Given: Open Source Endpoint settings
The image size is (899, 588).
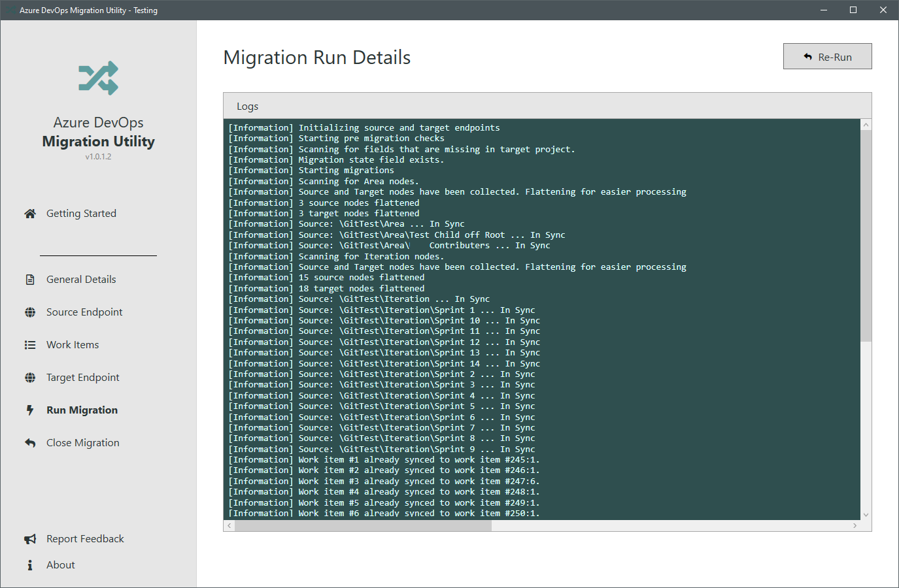Looking at the screenshot, I should tap(84, 312).
